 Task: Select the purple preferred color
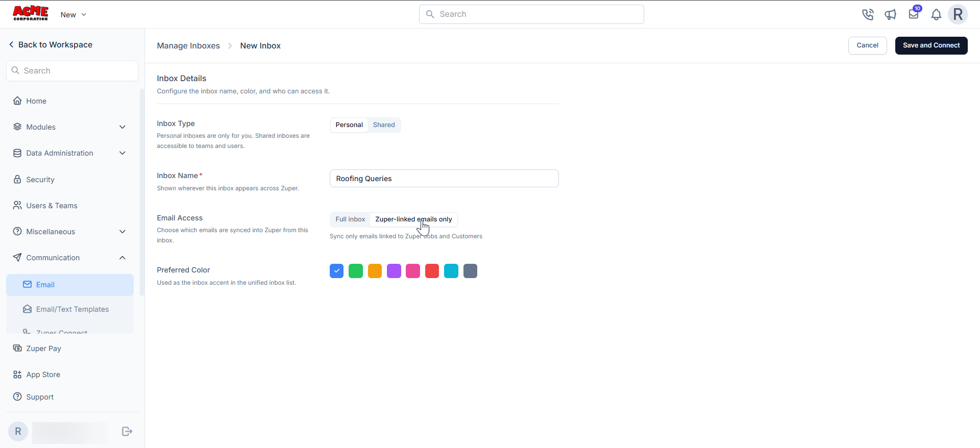[394, 271]
